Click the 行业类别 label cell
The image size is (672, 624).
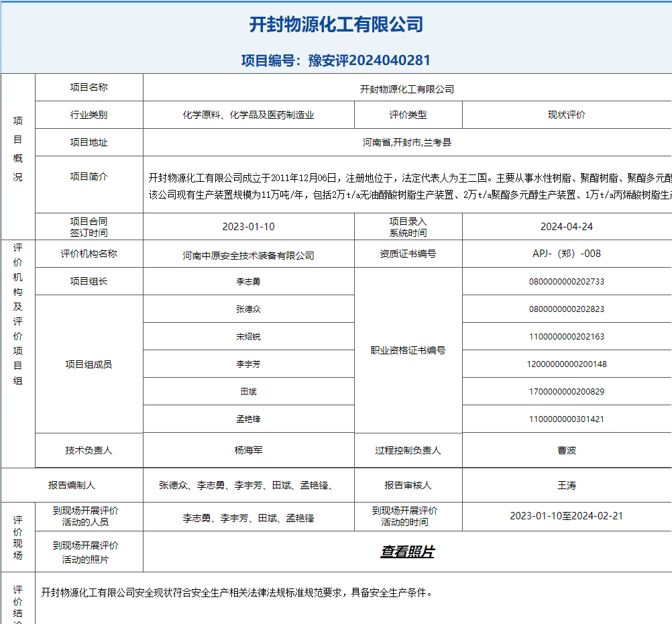tap(89, 115)
